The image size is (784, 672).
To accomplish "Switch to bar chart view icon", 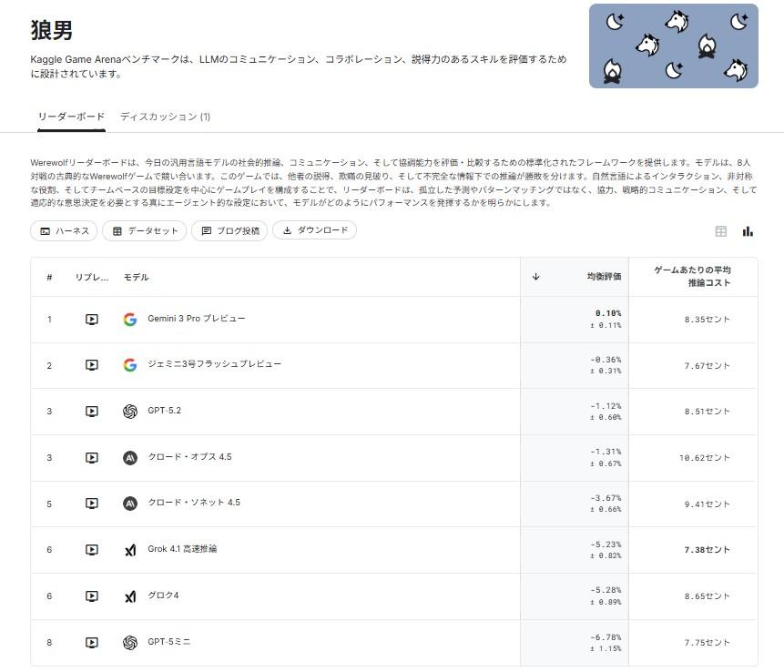I will (x=748, y=231).
